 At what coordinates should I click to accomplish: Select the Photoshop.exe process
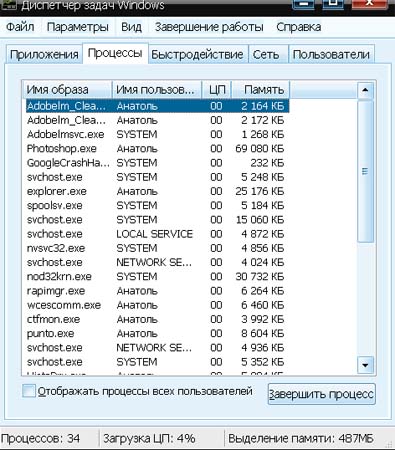(x=157, y=149)
